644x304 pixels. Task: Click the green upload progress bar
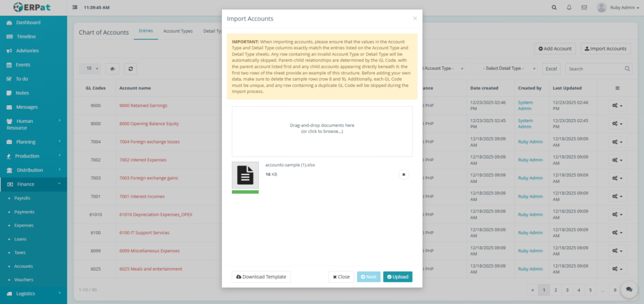tap(245, 191)
